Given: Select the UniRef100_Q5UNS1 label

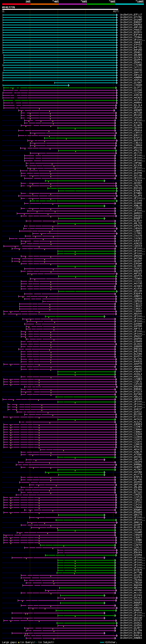Looking at the screenshot, I should click(x=131, y=63).
